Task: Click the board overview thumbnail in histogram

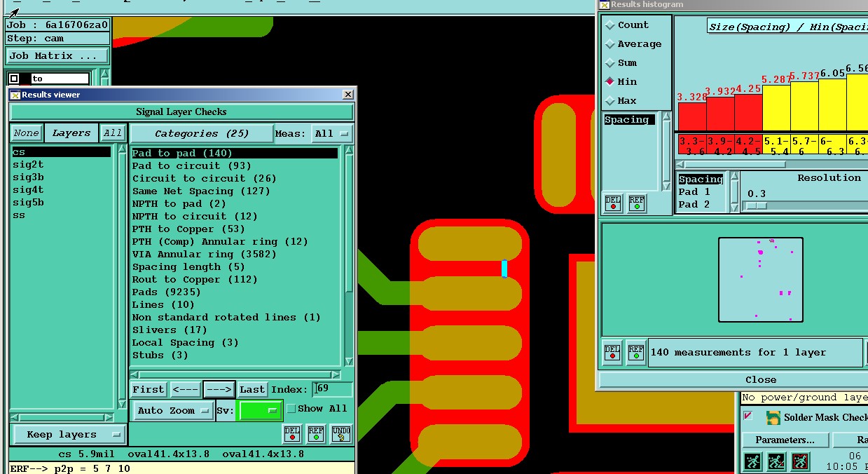Action: click(761, 280)
